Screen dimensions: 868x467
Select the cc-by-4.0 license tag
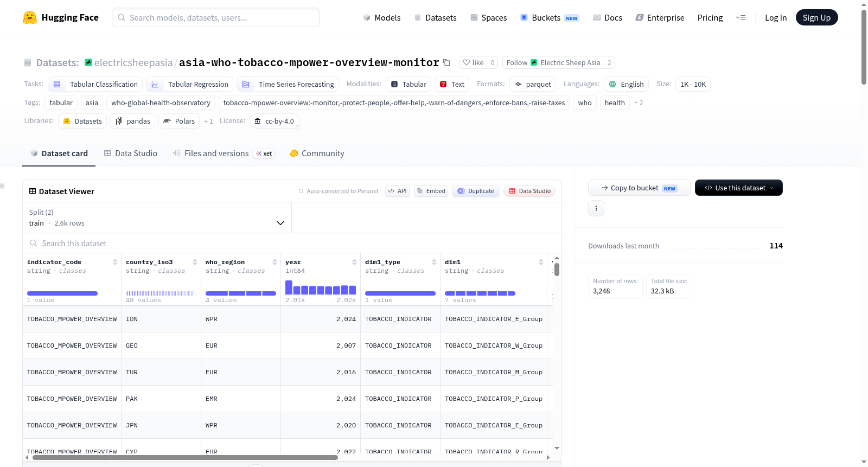[275, 121]
